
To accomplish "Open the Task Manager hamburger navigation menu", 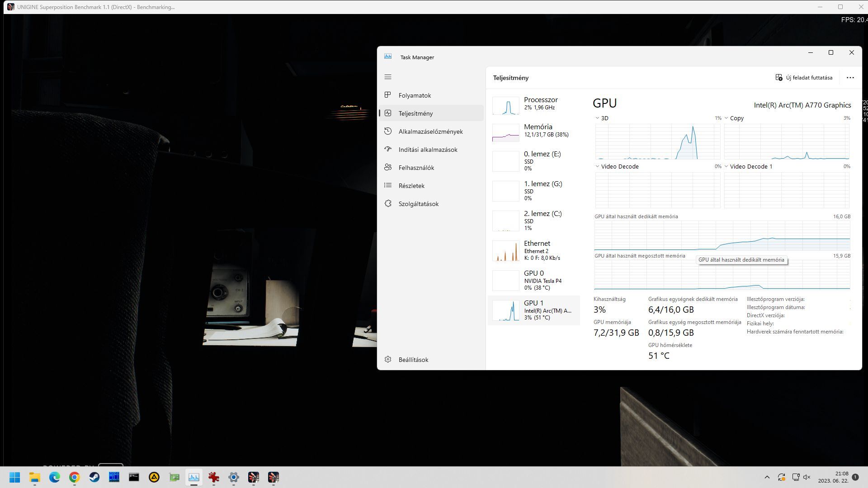I will pos(388,77).
